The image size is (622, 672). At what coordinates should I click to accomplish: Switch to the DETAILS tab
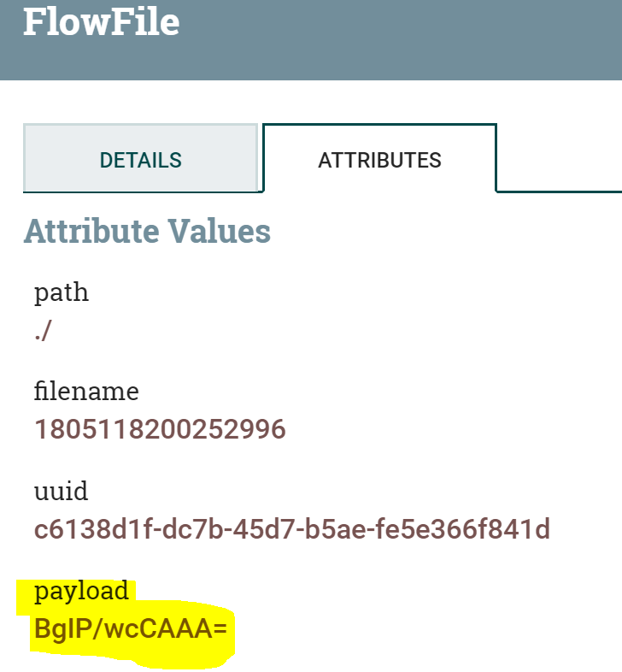coord(140,160)
